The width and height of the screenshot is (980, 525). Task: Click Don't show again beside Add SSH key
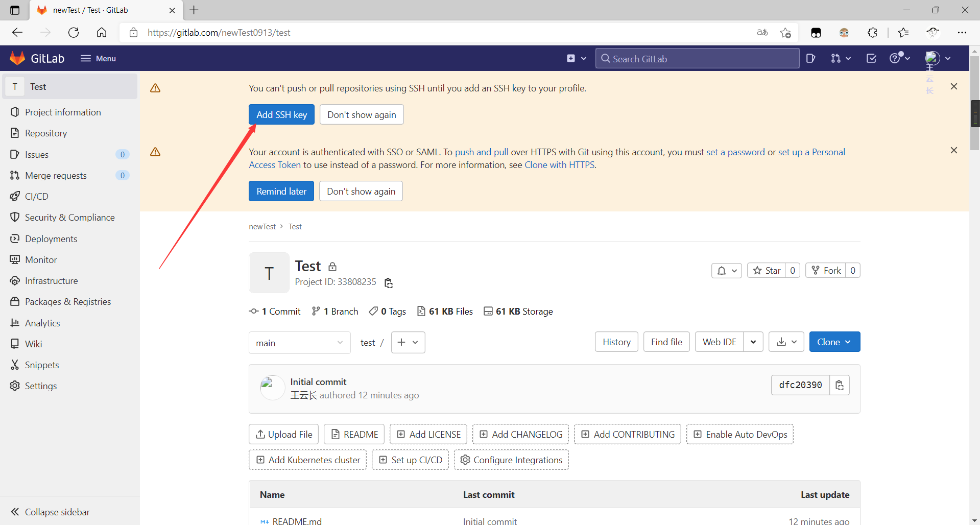(x=362, y=114)
